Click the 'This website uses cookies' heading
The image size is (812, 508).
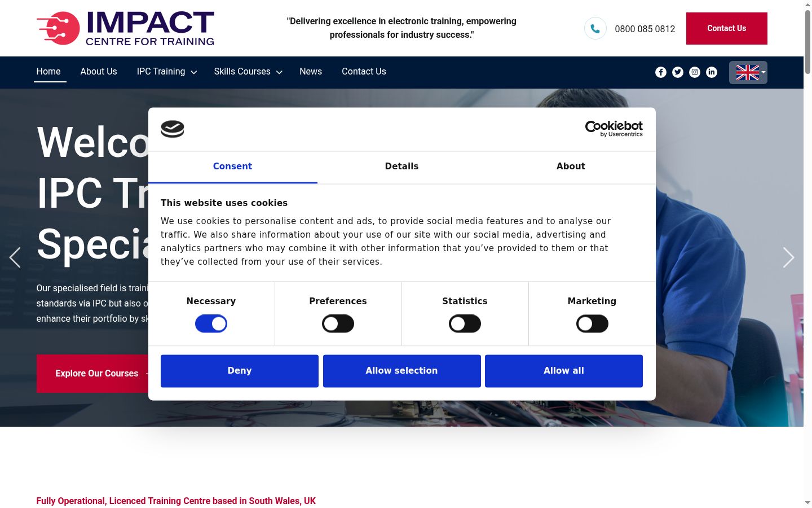tap(224, 203)
